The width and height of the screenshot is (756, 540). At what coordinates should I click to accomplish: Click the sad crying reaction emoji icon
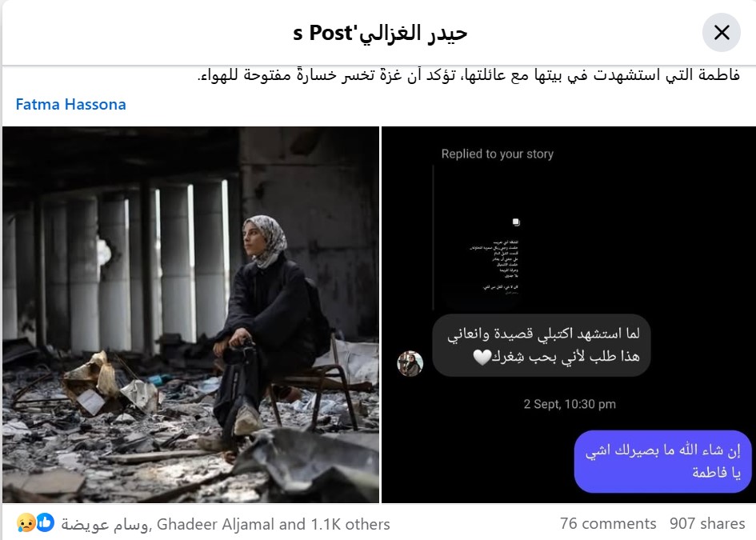pyautogui.click(x=26, y=523)
